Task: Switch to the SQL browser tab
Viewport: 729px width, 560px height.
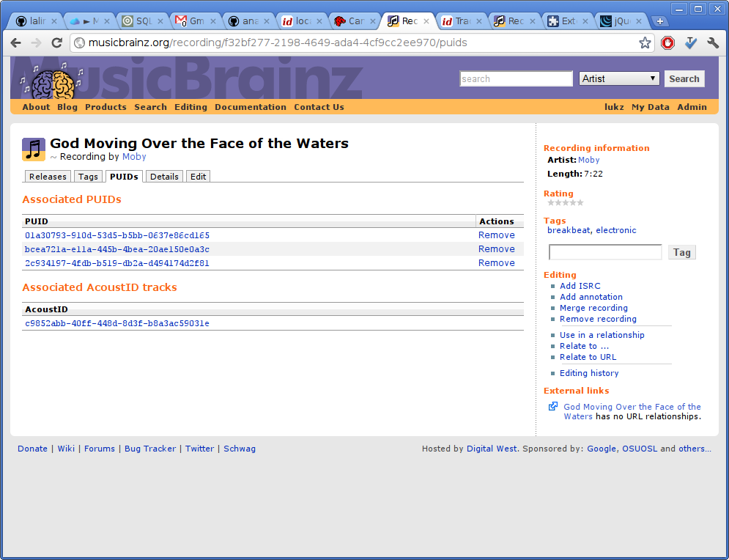Action: 142,21
